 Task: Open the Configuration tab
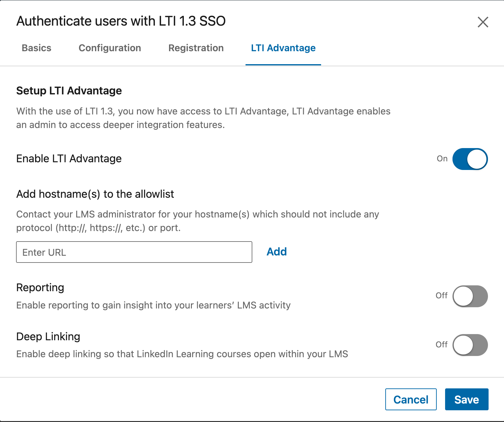click(x=110, y=48)
